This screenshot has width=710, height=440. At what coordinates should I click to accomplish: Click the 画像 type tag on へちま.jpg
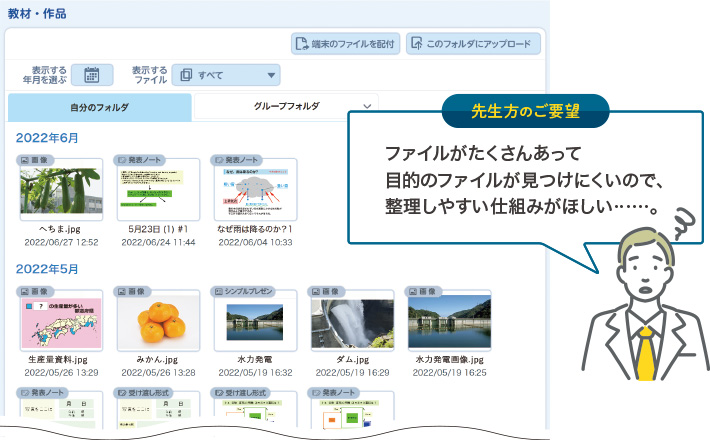[x=35, y=160]
